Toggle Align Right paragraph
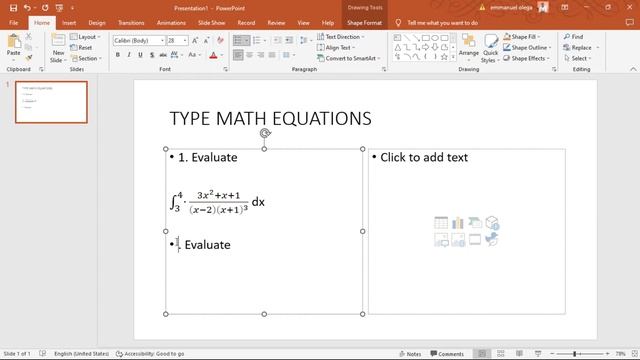This screenshot has height=360, width=640. 261,55
